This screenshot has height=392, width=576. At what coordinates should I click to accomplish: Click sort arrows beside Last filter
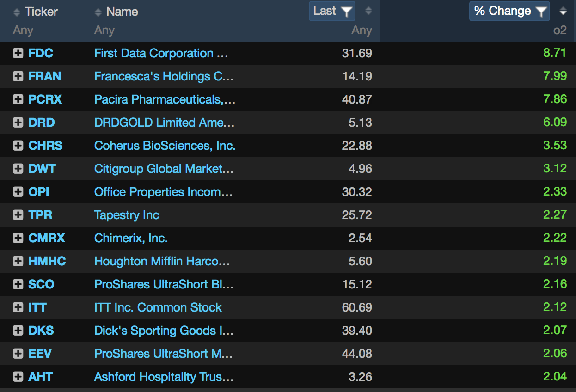tap(368, 11)
